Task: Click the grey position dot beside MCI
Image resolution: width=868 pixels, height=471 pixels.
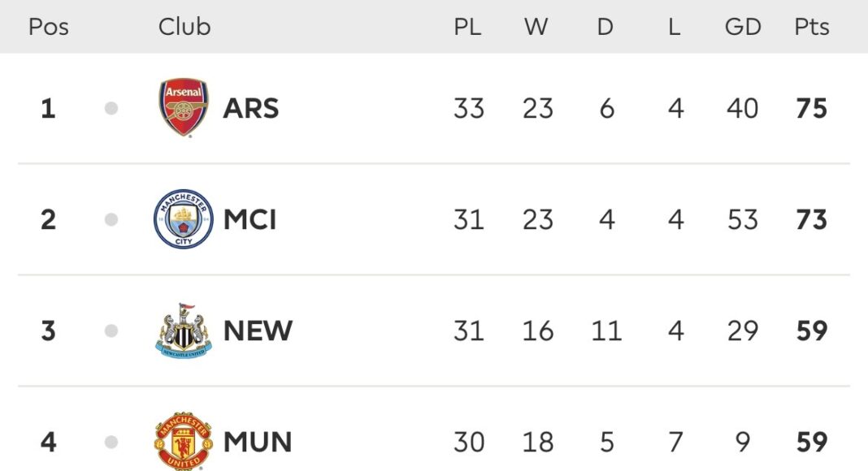Action: click(111, 219)
